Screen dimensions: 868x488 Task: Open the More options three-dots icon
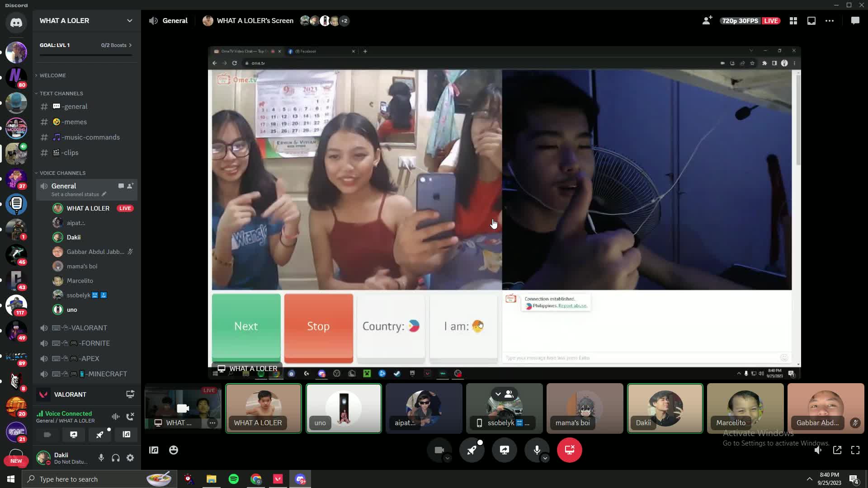click(x=830, y=21)
